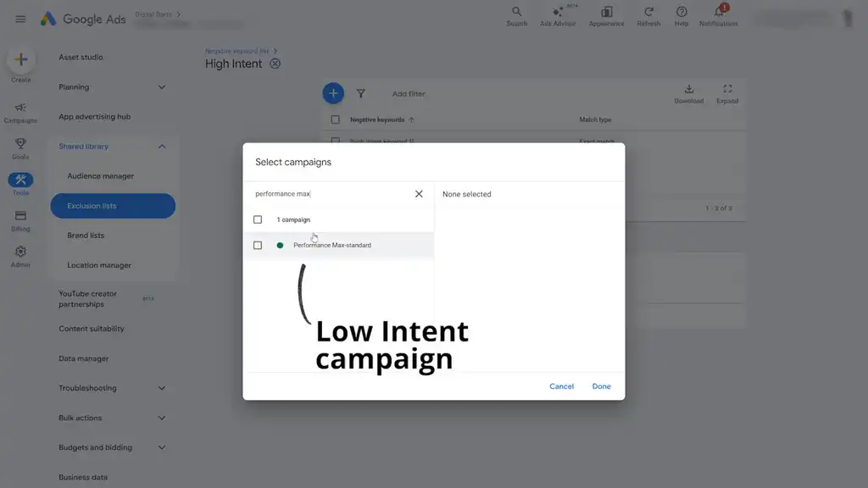Open the Search icon in top bar
868x488 pixels.
click(516, 16)
